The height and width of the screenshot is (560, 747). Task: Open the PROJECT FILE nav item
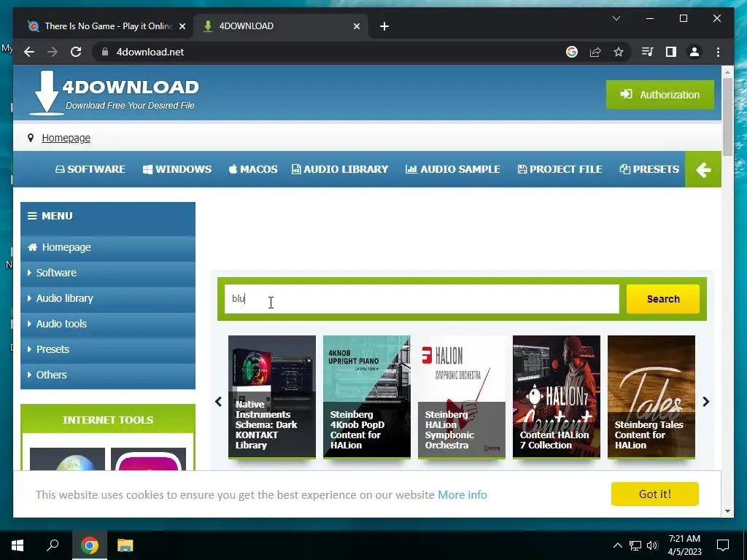[560, 169]
